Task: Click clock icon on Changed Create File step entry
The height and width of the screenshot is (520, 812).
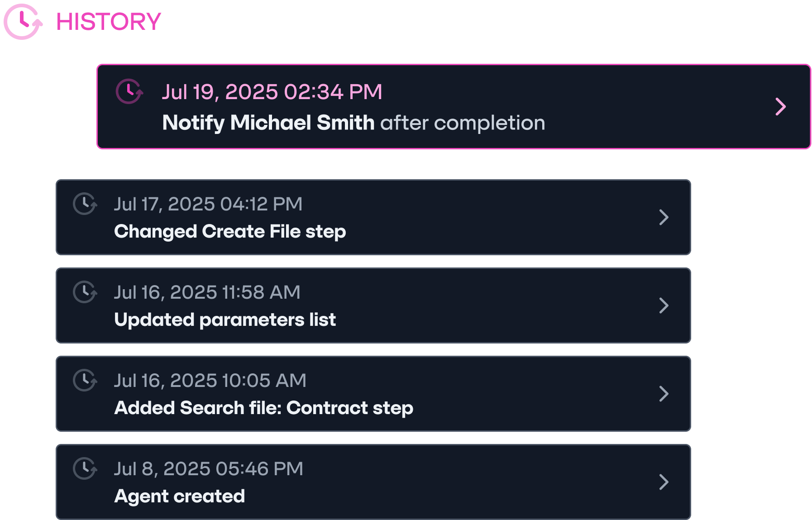Action: (85, 204)
